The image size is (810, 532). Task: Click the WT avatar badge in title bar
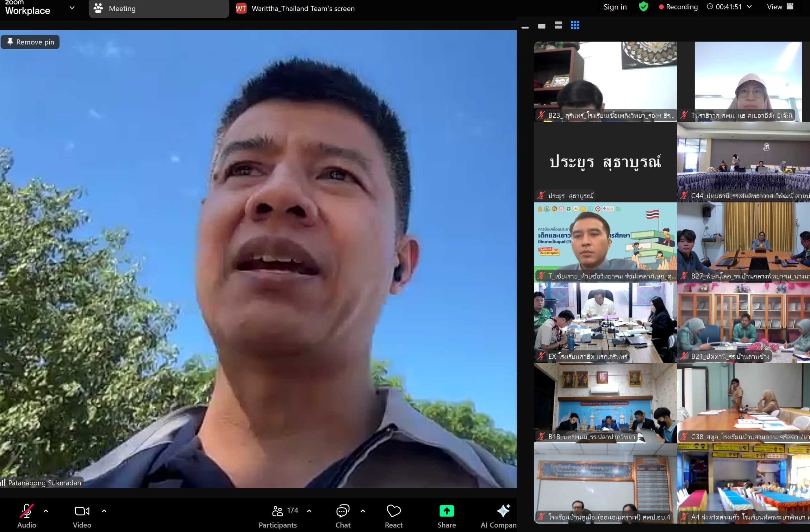point(241,9)
